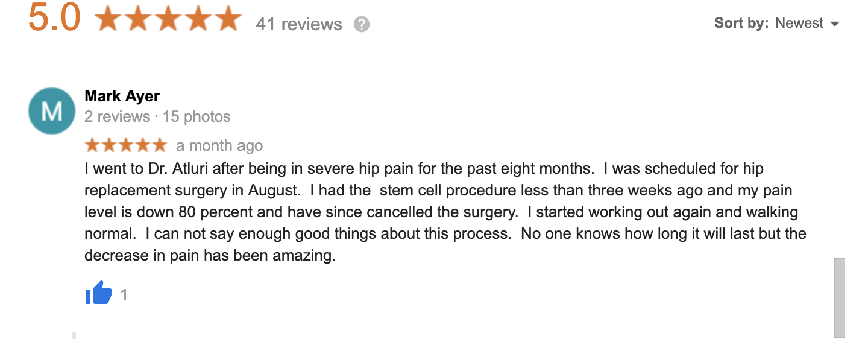Screen dimensions: 868x339
Task: Click the "Sort by:" label
Action: (x=741, y=23)
